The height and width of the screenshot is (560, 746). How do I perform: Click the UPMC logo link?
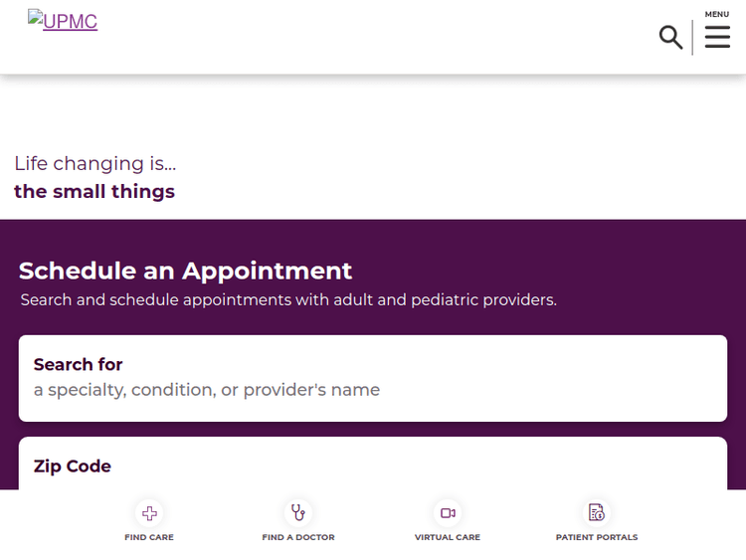click(63, 21)
